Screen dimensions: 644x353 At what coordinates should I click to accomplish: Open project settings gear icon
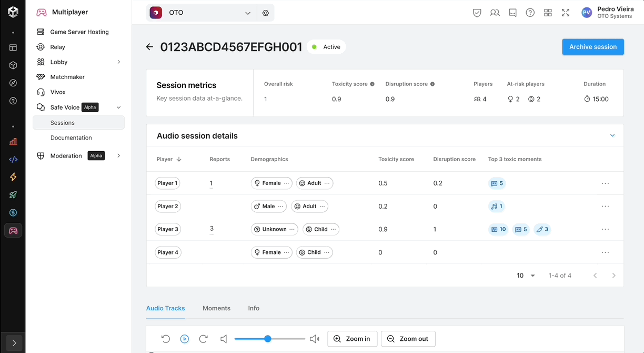(266, 13)
